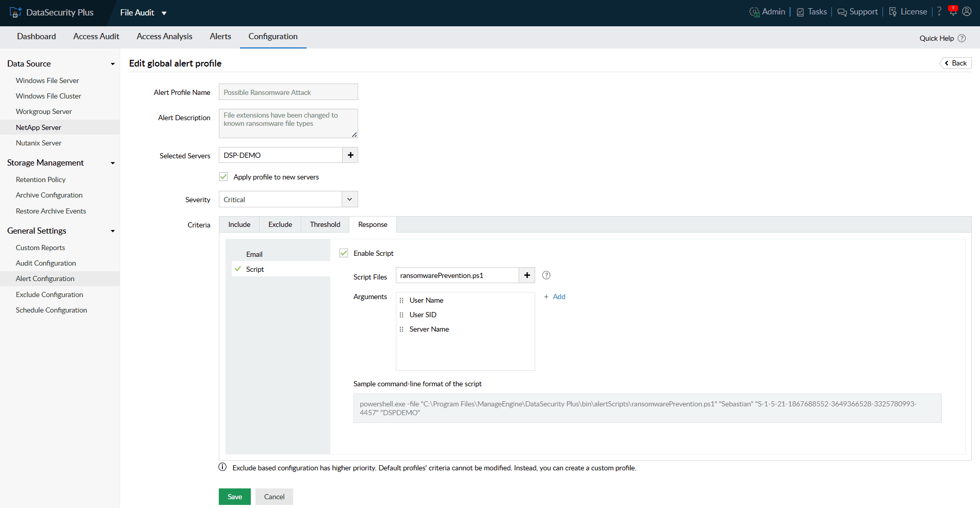Open Schedule Configuration in sidebar
This screenshot has width=980, height=508.
click(x=52, y=310)
